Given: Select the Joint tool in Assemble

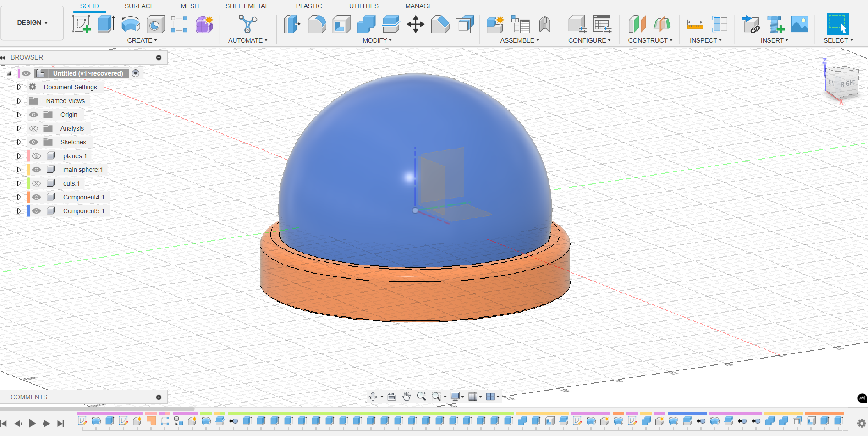Looking at the screenshot, I should pos(545,24).
